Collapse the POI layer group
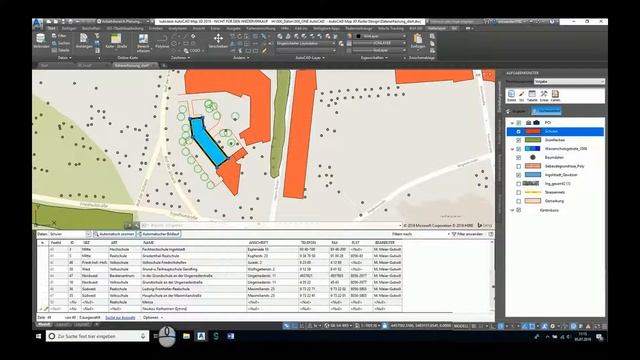The image size is (640, 360). tap(512, 123)
